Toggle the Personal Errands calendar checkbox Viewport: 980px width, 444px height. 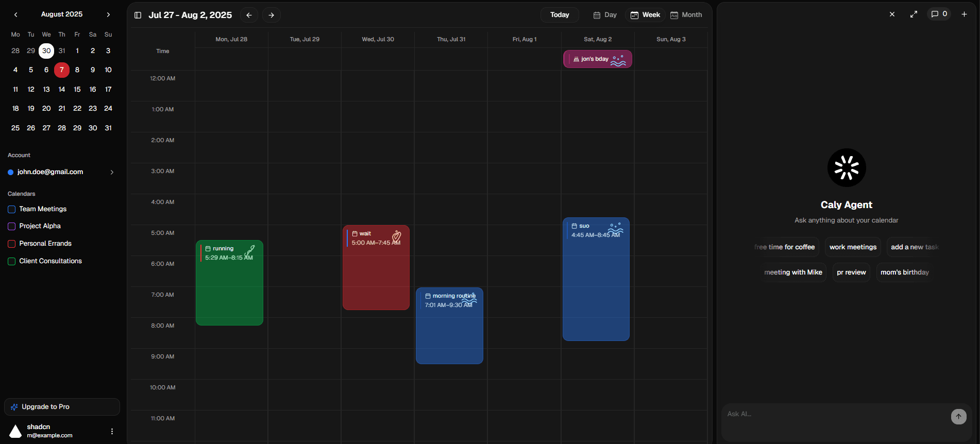pyautogui.click(x=12, y=244)
